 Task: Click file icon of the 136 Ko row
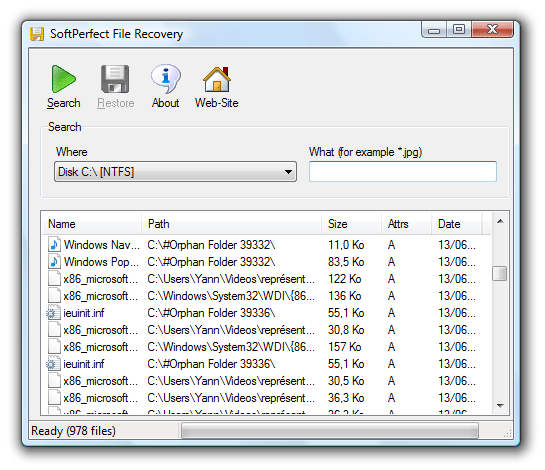(x=54, y=295)
